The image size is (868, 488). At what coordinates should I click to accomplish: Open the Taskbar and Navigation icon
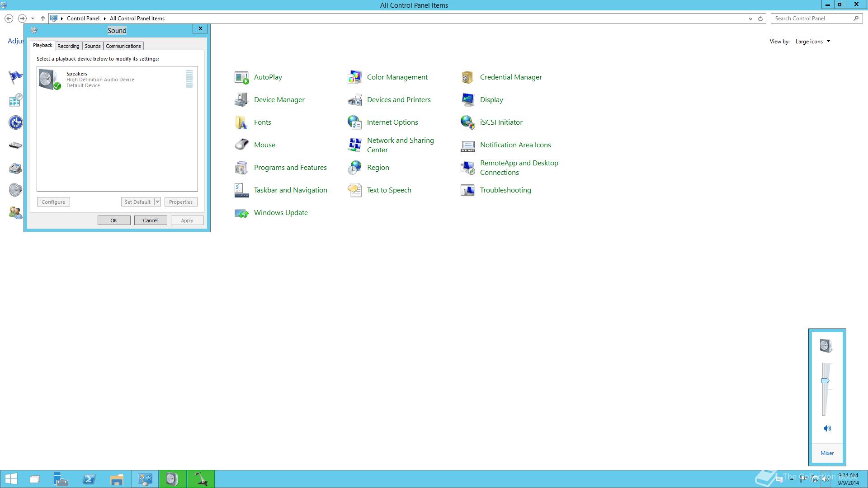(x=242, y=190)
